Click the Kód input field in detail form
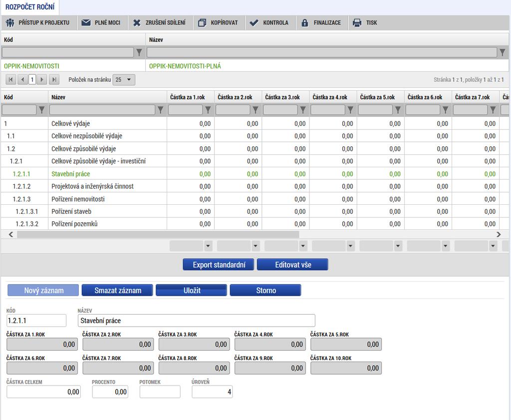The image size is (511, 420). tap(36, 321)
